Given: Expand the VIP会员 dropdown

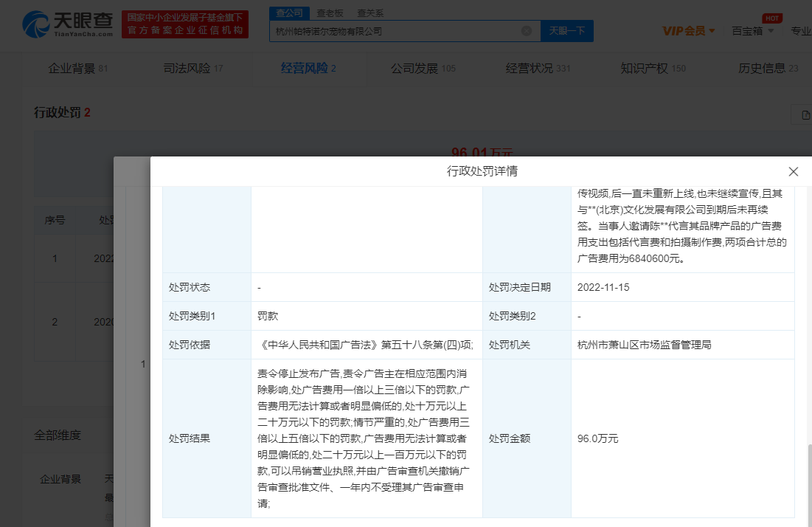Looking at the screenshot, I should [688, 31].
